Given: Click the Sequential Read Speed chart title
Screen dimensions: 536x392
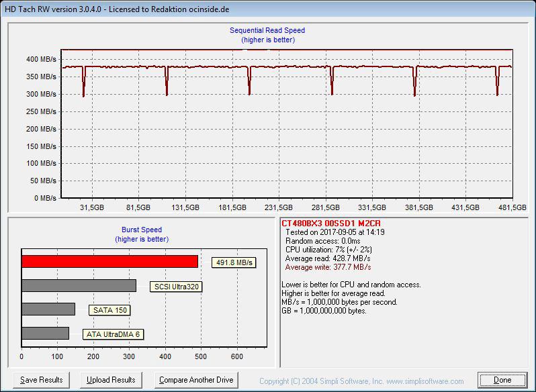Looking at the screenshot, I should pyautogui.click(x=267, y=31).
